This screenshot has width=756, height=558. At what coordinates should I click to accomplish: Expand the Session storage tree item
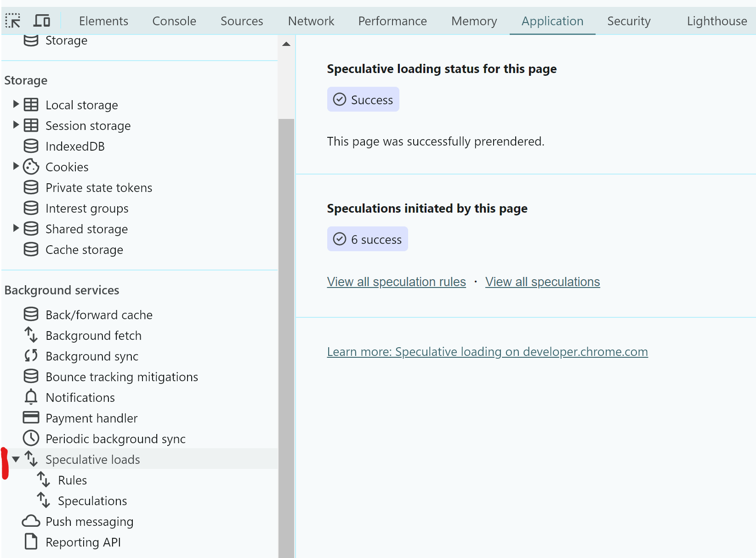(x=16, y=125)
